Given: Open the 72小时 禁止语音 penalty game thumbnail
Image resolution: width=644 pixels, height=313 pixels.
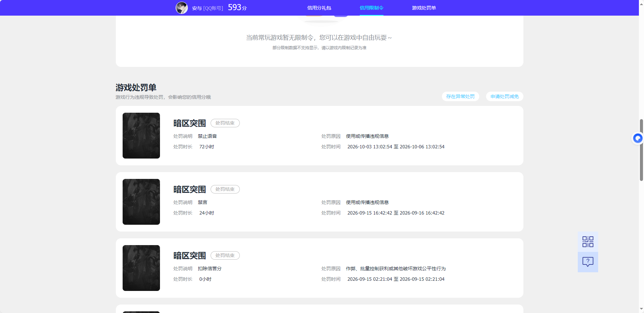Looking at the screenshot, I should coord(141,135).
